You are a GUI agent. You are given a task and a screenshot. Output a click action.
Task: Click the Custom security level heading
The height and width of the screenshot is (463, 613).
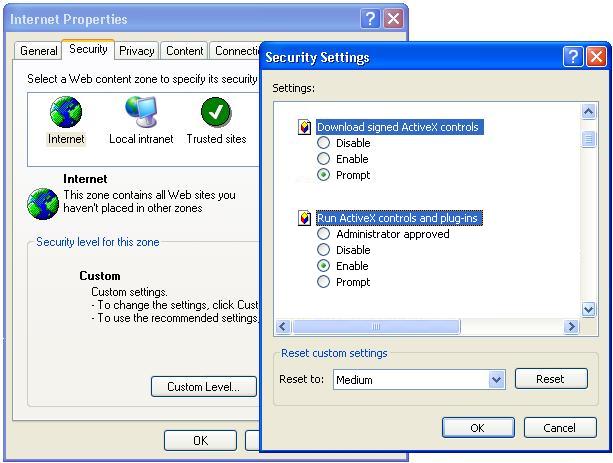click(100, 276)
